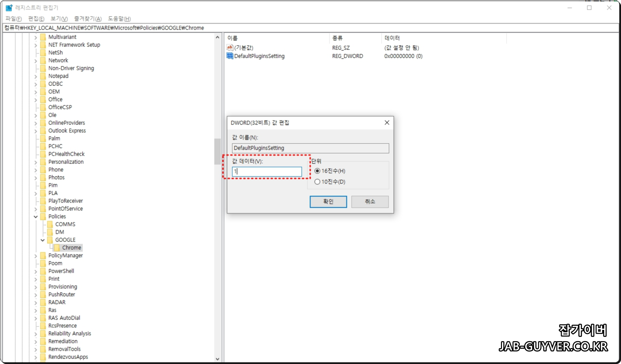Click the tree scrollbar down arrow
Screen dimensions: 621x364
(x=217, y=359)
